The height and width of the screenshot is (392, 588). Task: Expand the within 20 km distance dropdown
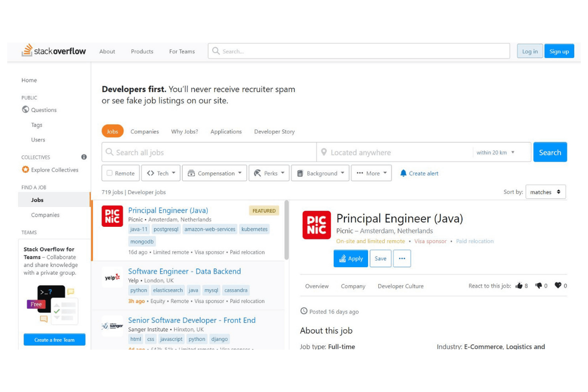pyautogui.click(x=496, y=152)
